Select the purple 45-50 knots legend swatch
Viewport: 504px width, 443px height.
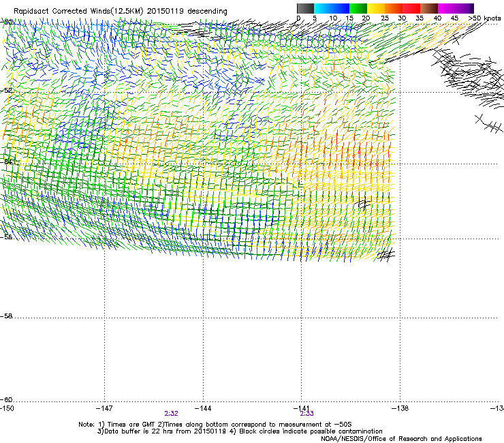(x=464, y=8)
